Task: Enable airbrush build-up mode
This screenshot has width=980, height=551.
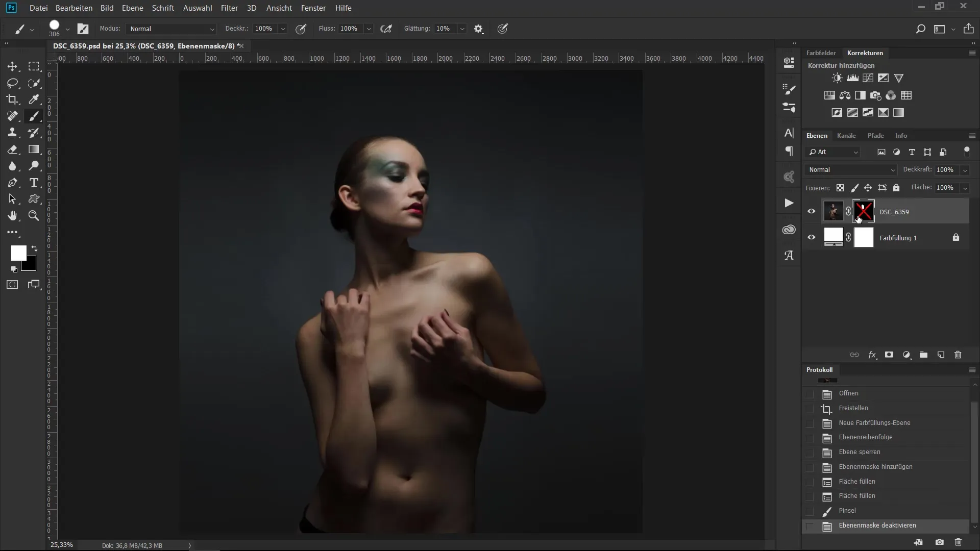Action: (x=386, y=29)
